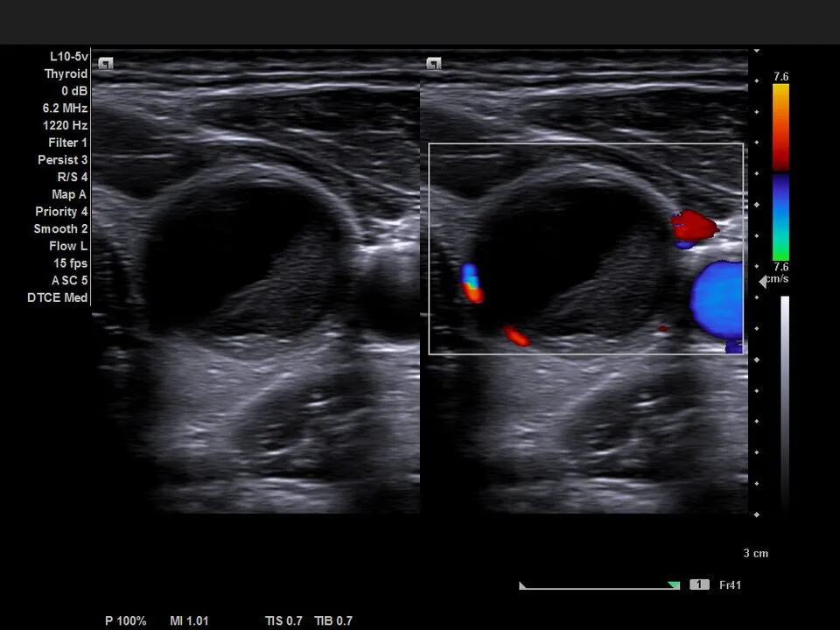Select the Map A setting
This screenshot has width=840, height=630.
[69, 194]
